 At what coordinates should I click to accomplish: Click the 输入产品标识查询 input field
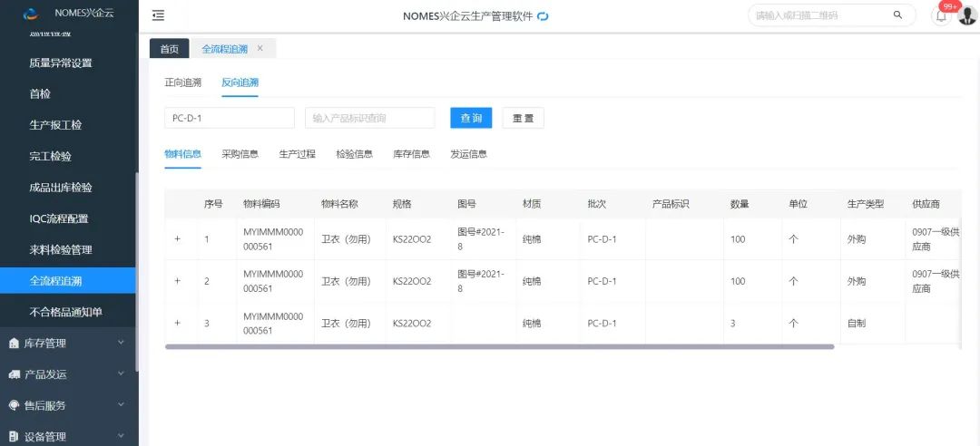tap(370, 118)
